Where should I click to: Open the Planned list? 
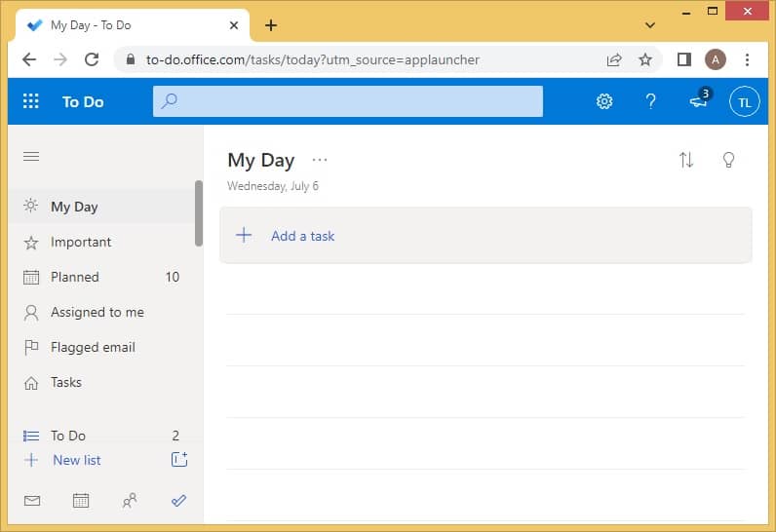pos(101,277)
